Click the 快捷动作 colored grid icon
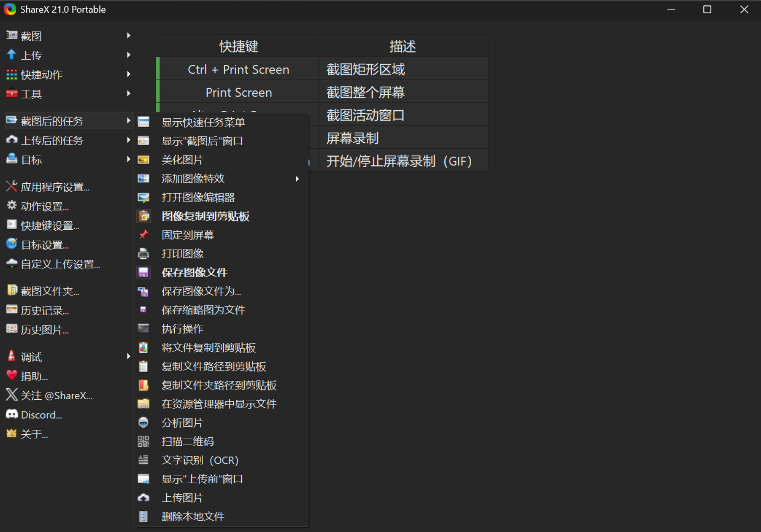 pos(12,74)
